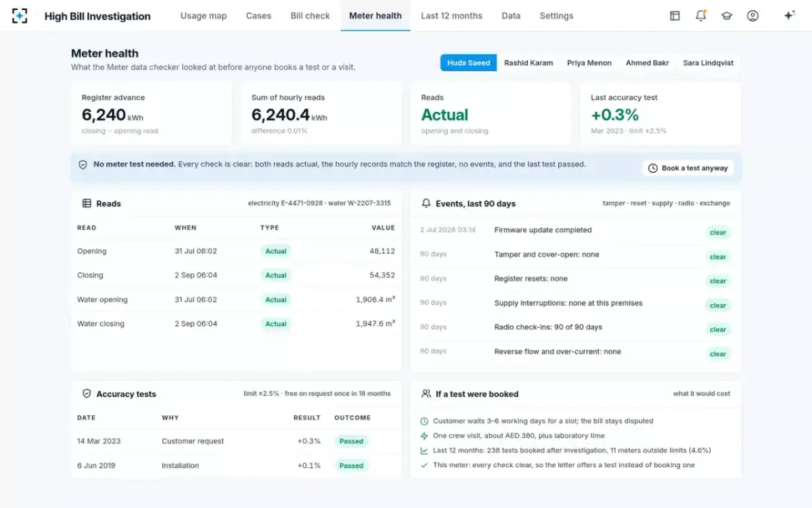Viewport: 812px width, 508px height.
Task: Click the Opening read row label
Action: click(x=91, y=251)
